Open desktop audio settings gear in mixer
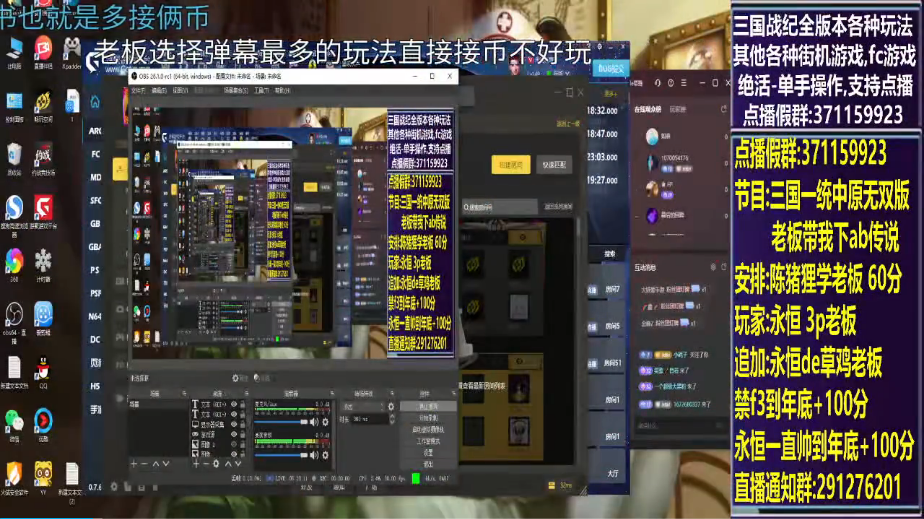This screenshot has width=924, height=519. [x=325, y=455]
